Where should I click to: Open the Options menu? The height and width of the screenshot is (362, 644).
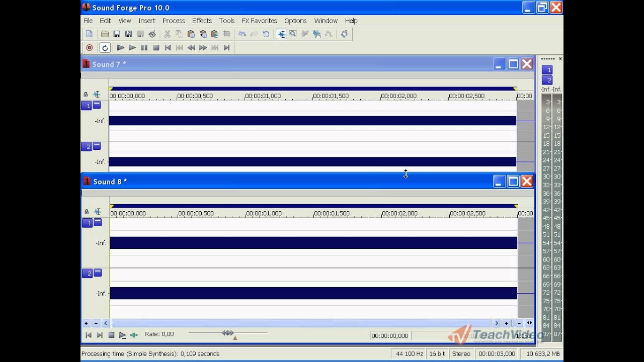click(x=295, y=21)
